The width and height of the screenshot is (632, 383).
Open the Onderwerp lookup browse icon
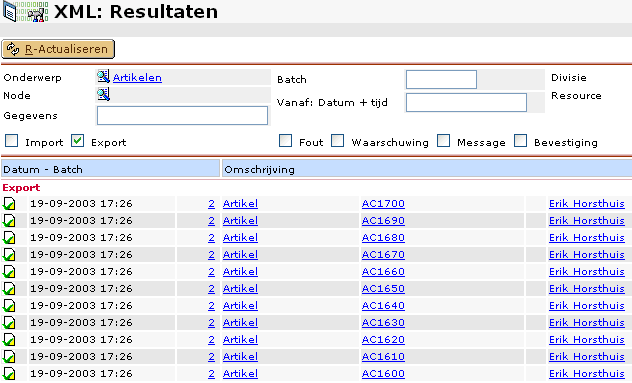coord(103,76)
